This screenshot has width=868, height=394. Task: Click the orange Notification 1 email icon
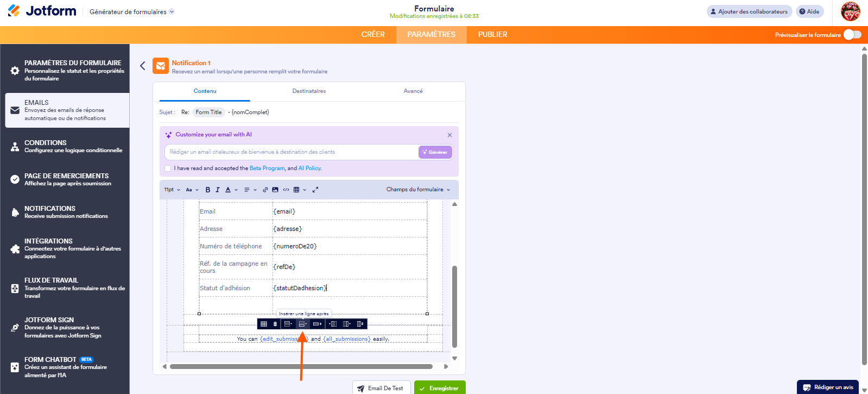(160, 66)
